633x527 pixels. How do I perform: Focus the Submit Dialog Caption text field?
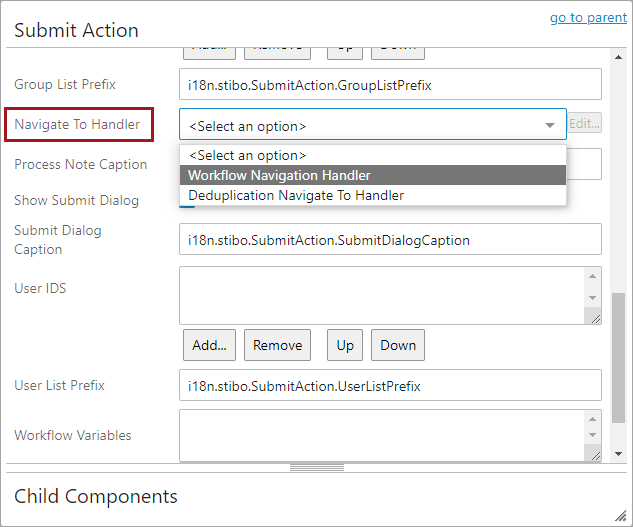(390, 240)
